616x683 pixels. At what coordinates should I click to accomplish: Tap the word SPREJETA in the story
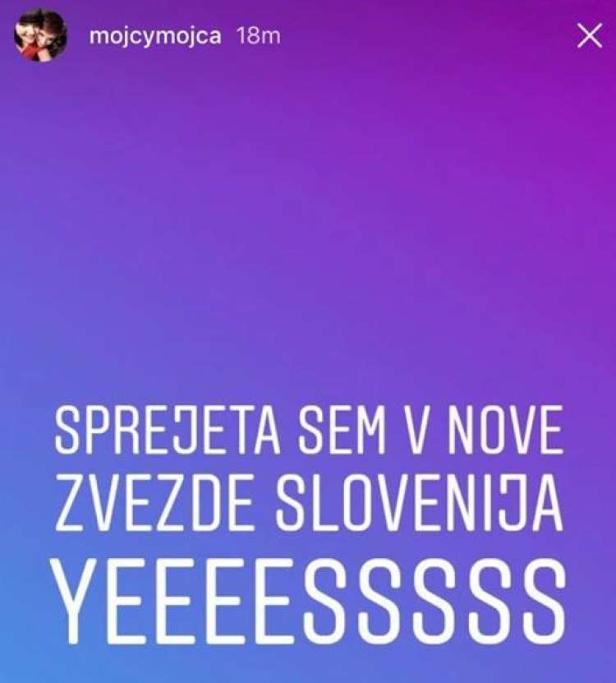pyautogui.click(x=168, y=431)
